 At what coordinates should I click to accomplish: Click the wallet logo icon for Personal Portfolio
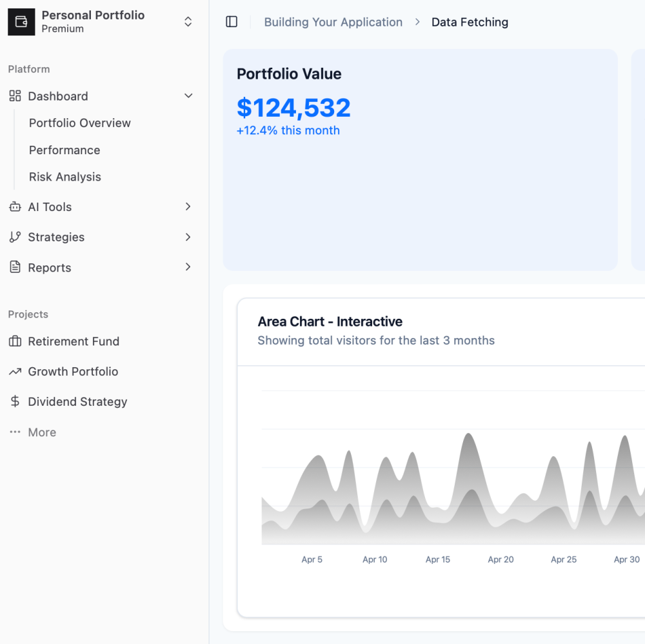tap(21, 22)
